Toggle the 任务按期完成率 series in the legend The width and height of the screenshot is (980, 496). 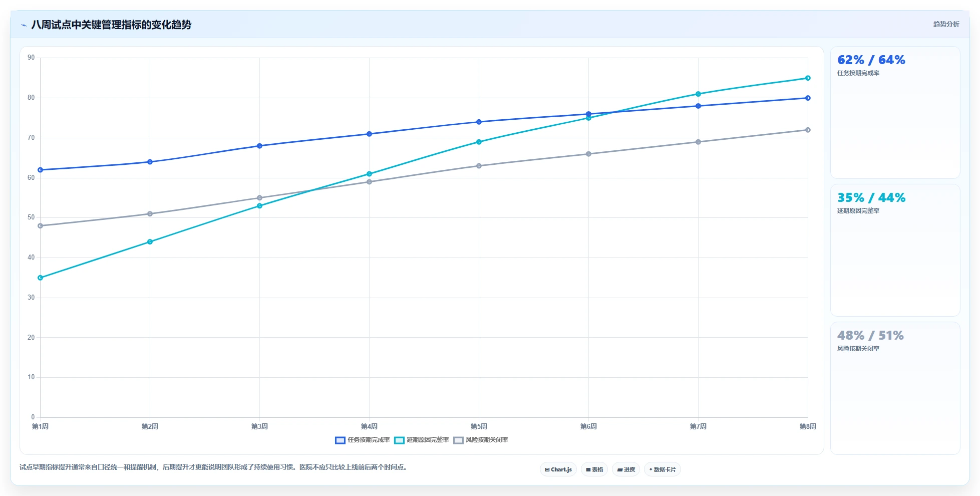click(363, 440)
